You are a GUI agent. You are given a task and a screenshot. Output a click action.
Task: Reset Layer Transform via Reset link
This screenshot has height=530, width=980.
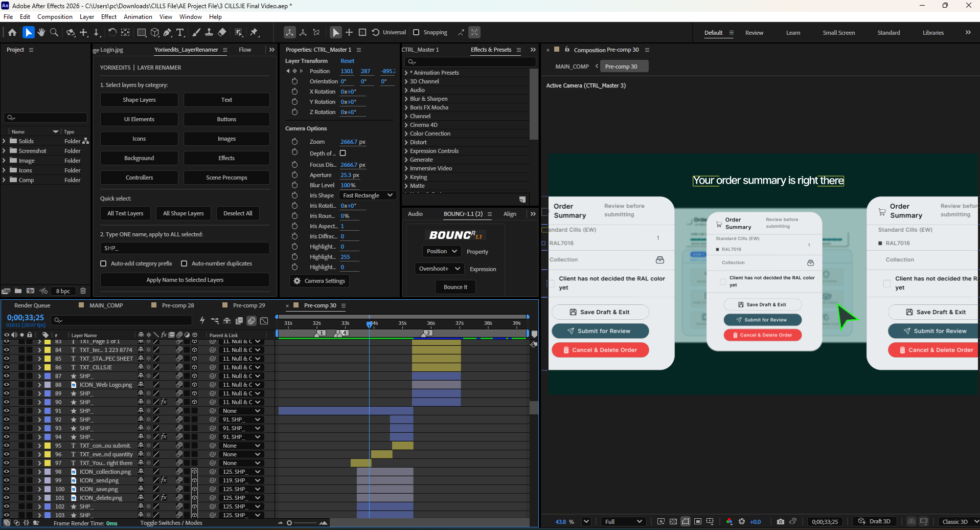tap(348, 61)
